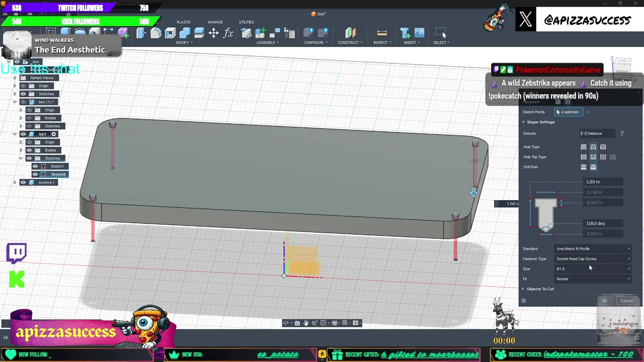Choose the Fillet tool icon
The height and width of the screenshot is (362, 644).
155,33
